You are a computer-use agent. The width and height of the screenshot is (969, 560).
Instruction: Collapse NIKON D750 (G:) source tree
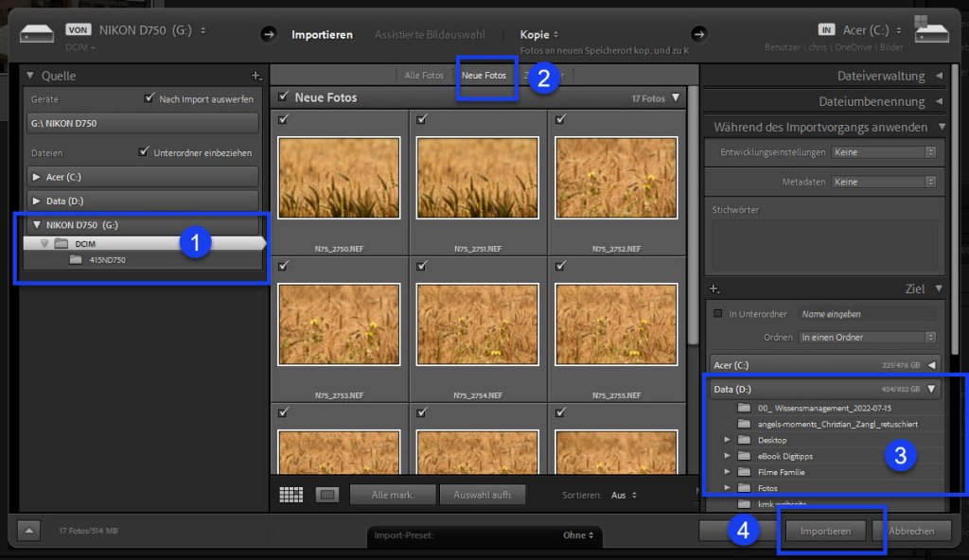[36, 225]
